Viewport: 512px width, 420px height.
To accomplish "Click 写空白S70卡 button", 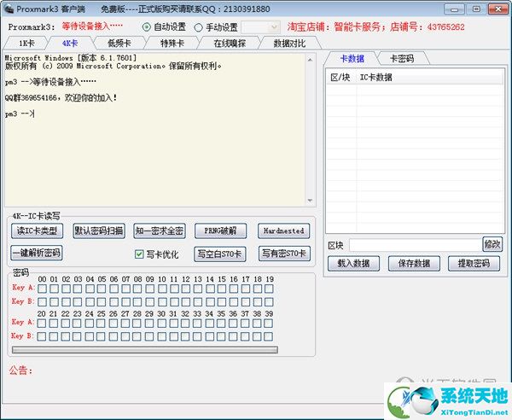I will coord(220,254).
